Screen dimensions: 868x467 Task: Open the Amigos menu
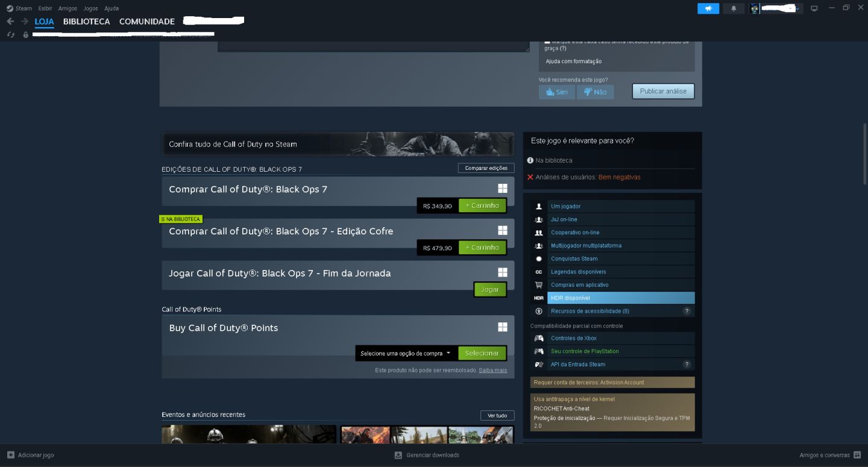tap(68, 8)
